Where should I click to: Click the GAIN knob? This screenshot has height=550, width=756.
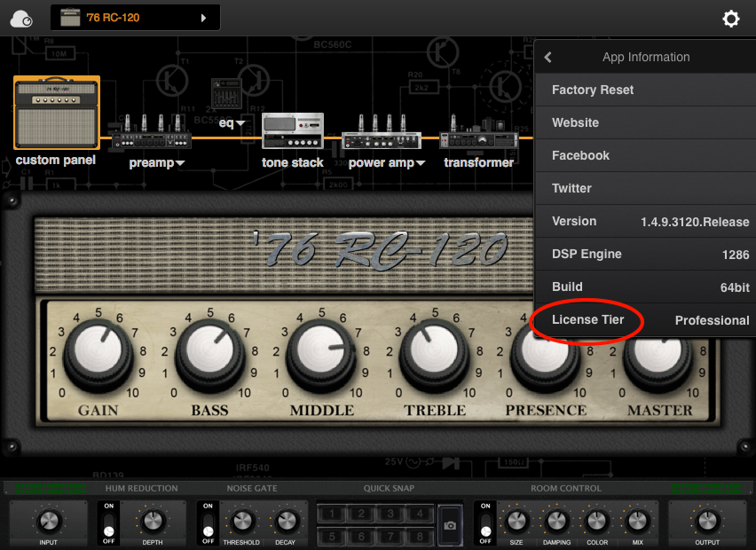pos(98,351)
